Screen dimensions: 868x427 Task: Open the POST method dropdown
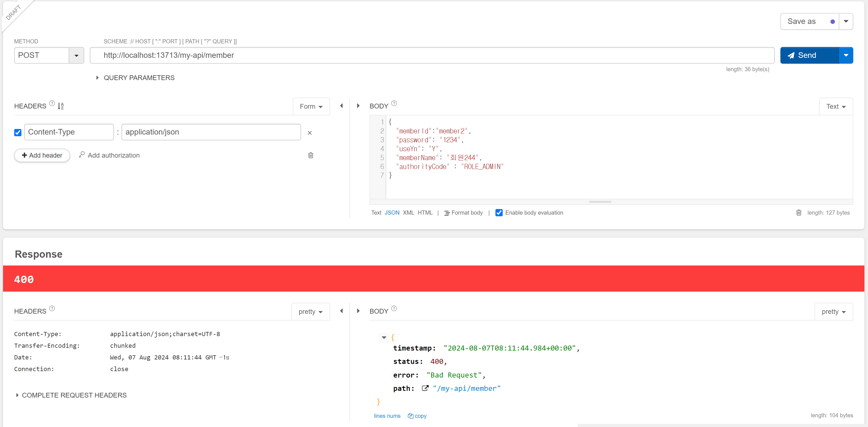(76, 56)
